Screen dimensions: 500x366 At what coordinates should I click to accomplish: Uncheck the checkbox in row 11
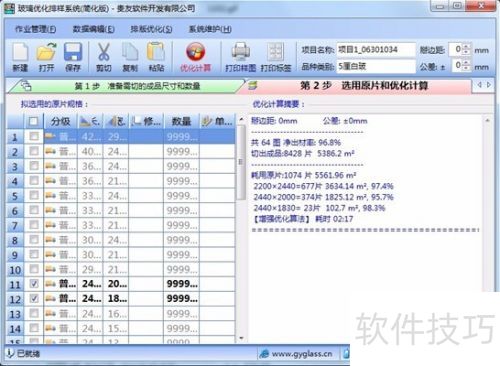click(34, 283)
